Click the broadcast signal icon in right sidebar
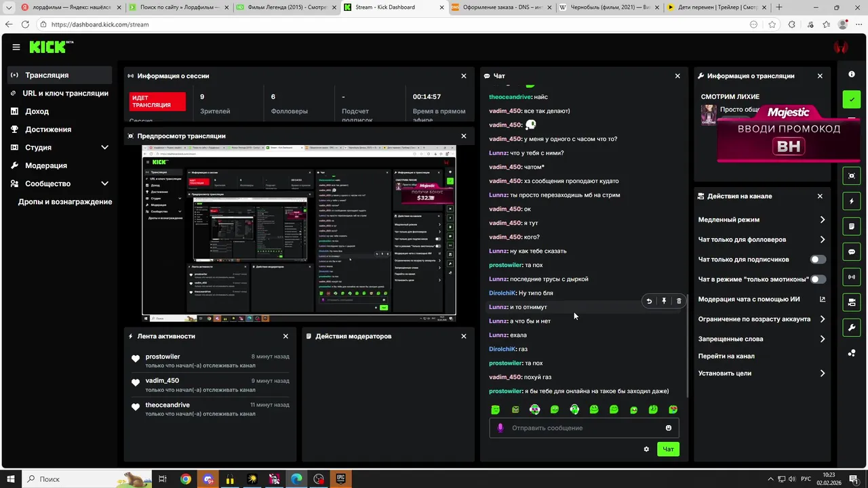This screenshot has width=868, height=488. [x=852, y=277]
